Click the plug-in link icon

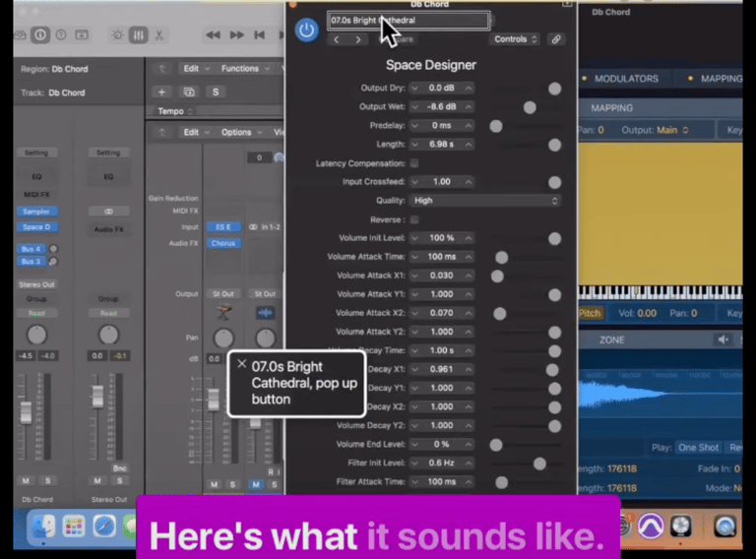click(556, 39)
